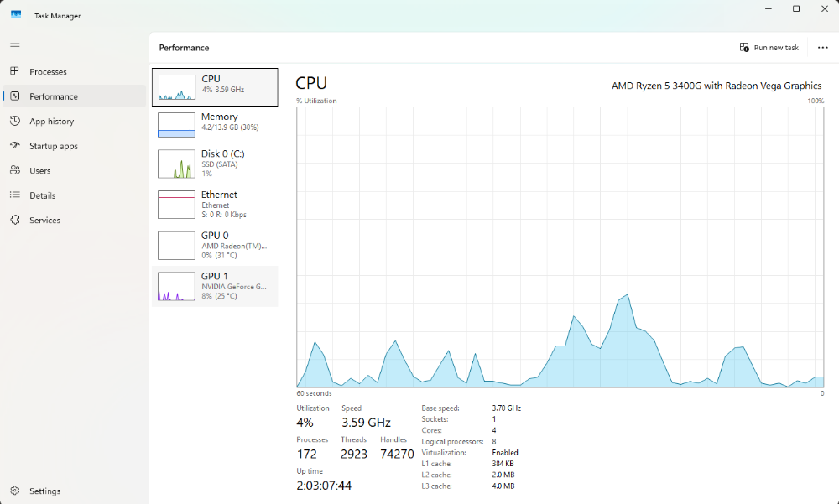Click the up time value 2:03:07:44
This screenshot has height=504, width=839.
tap(324, 486)
